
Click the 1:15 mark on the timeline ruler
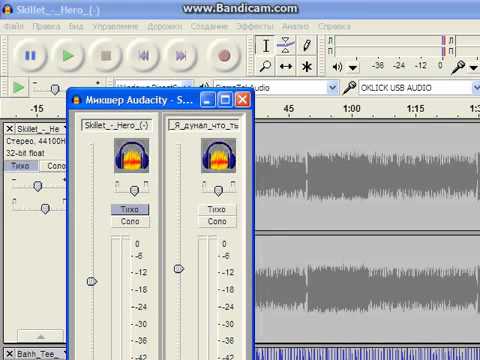415,109
